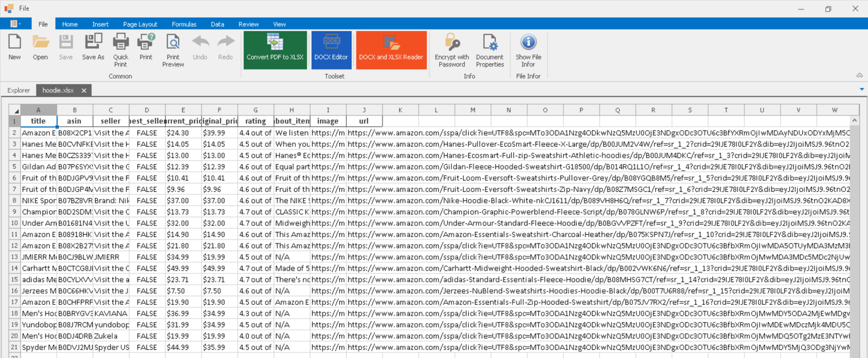Click the 'rating' header cell
Image resolution: width=868 pixels, height=358 pixels.
click(256, 121)
